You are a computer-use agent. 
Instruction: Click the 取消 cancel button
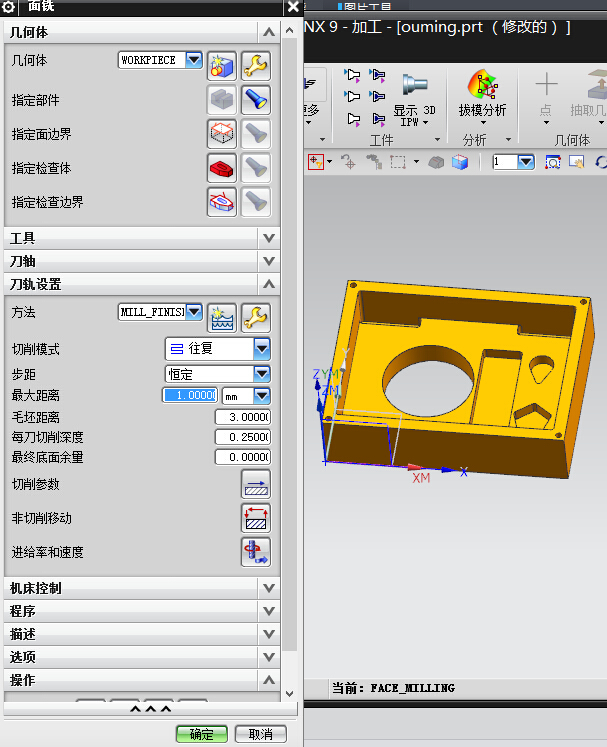[261, 734]
